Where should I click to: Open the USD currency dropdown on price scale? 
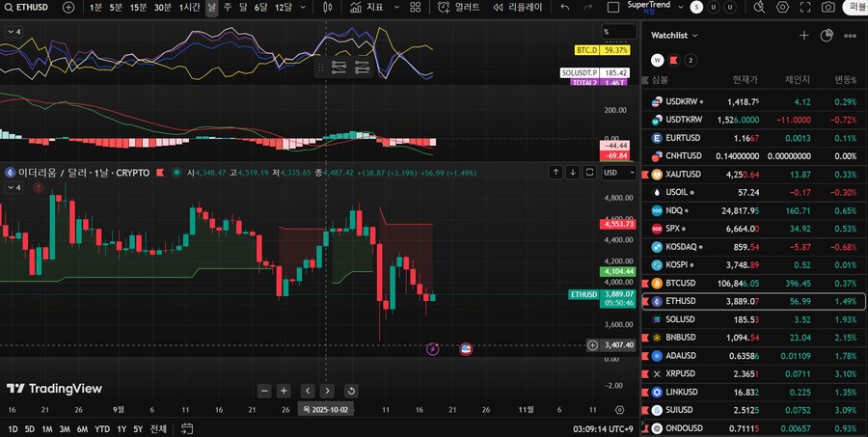tap(611, 173)
